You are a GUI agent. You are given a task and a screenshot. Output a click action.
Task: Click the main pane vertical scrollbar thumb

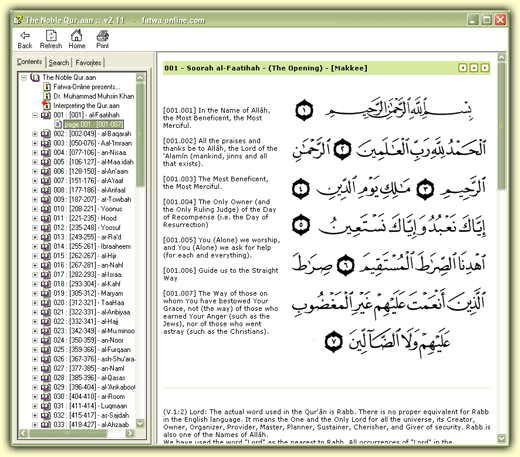[501, 127]
